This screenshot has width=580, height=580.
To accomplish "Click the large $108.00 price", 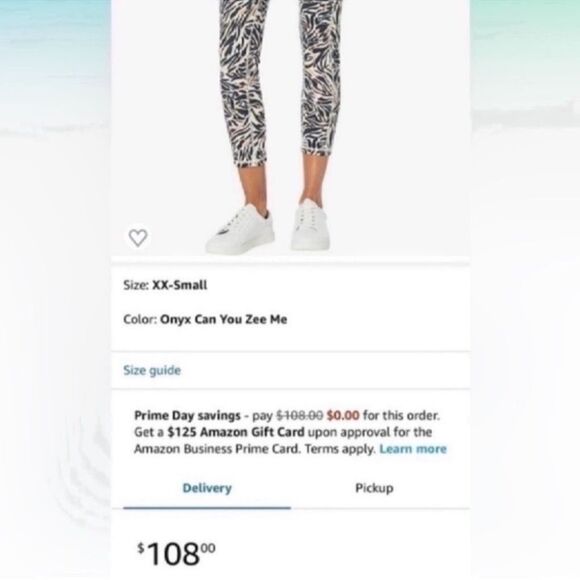I will (x=176, y=553).
